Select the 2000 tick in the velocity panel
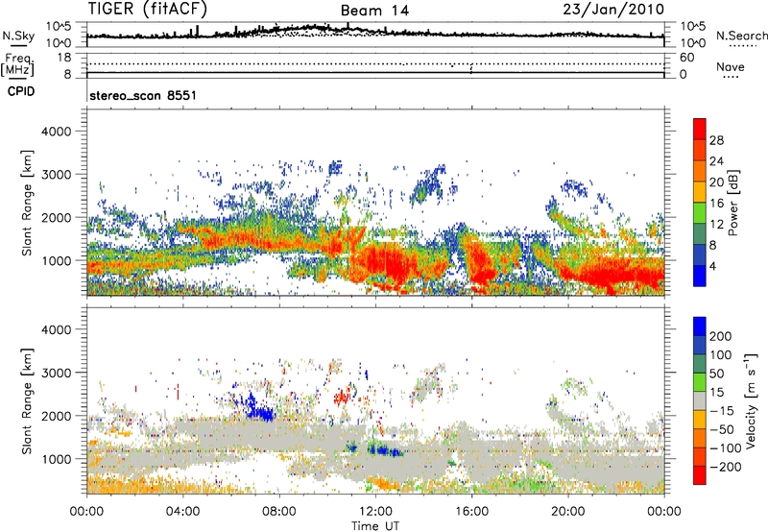 tap(56, 416)
